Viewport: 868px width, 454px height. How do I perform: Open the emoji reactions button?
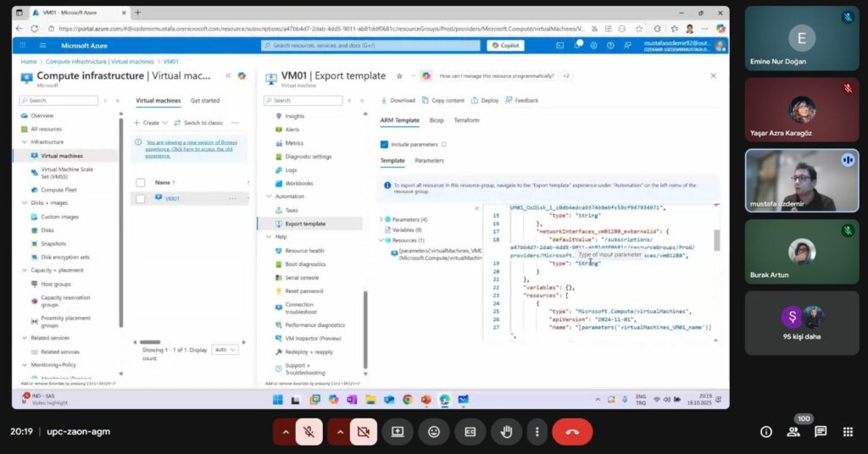coord(434,432)
